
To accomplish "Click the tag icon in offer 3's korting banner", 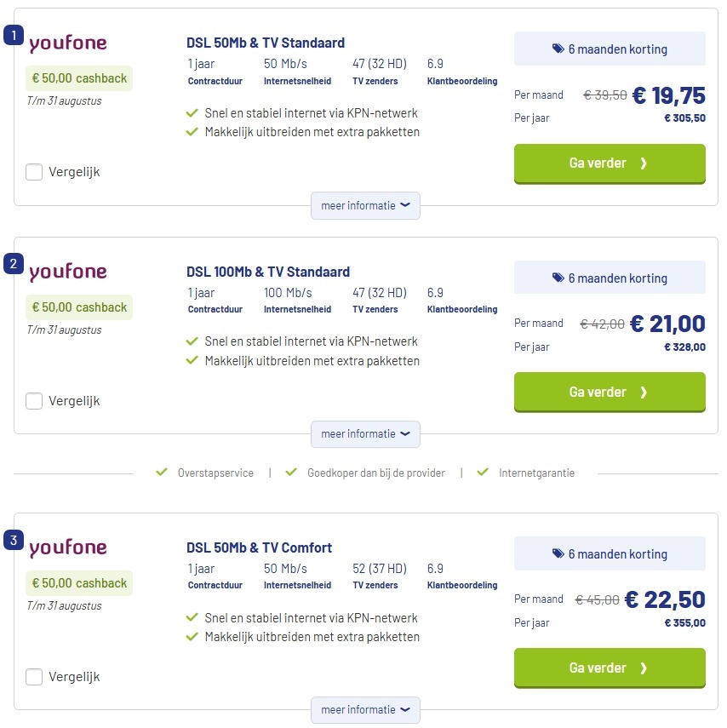I will click(558, 553).
